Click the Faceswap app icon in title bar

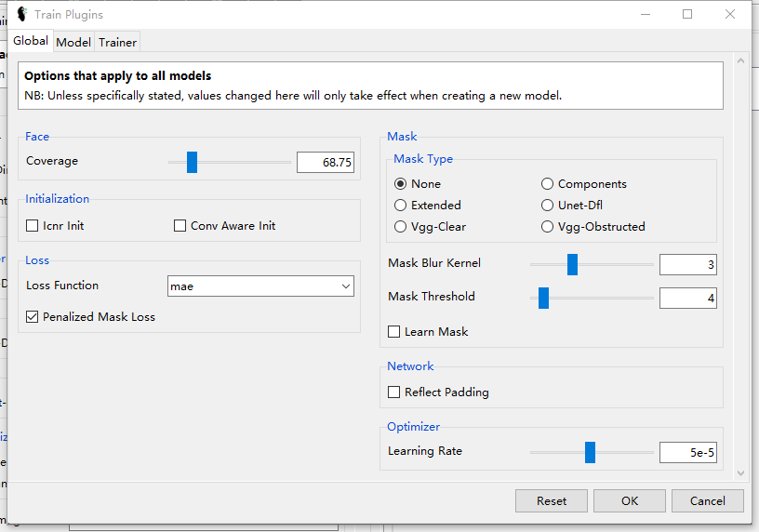tap(22, 15)
